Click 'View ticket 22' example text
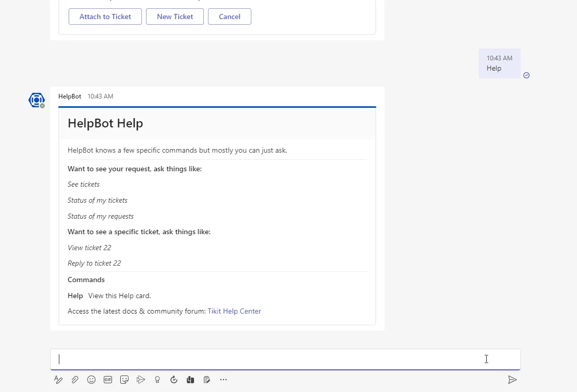577x392 pixels. click(x=89, y=248)
